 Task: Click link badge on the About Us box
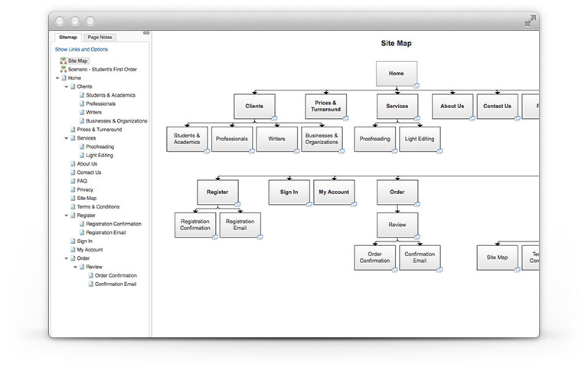(x=472, y=118)
